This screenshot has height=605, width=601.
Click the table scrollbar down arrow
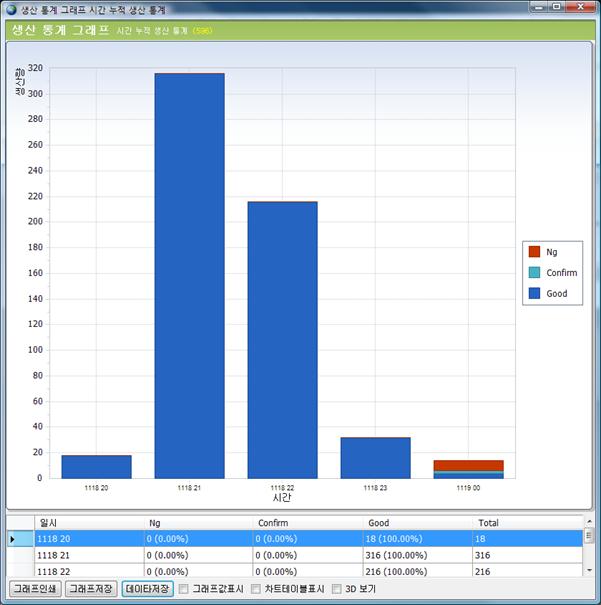589,570
